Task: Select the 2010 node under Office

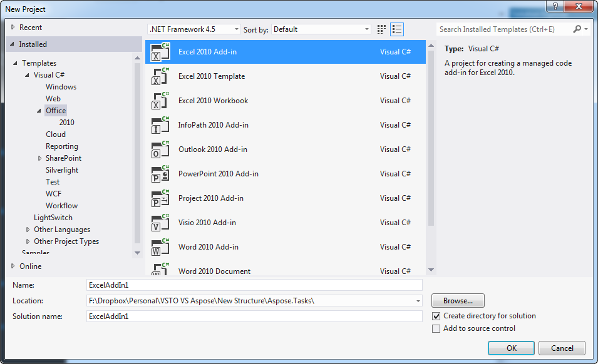Action: click(x=67, y=122)
